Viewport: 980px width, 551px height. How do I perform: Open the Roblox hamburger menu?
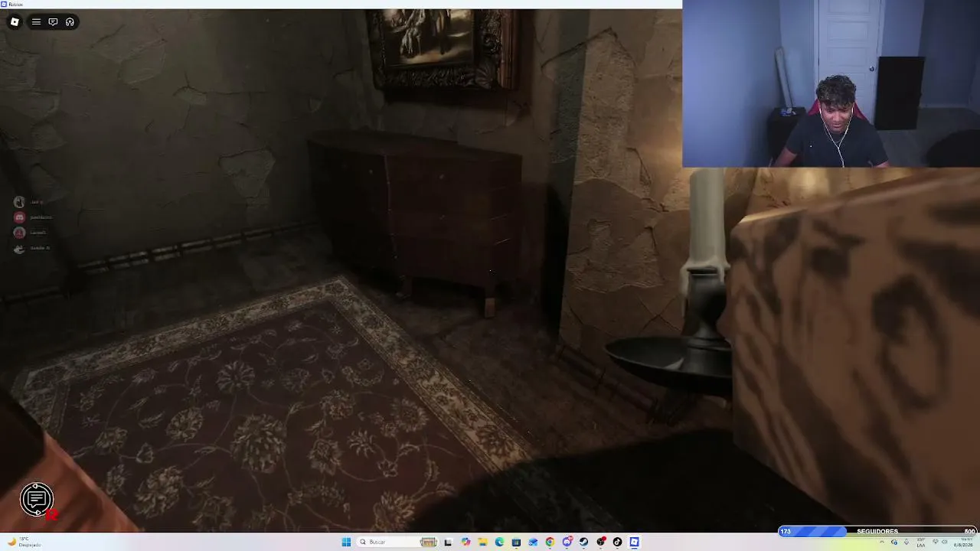point(36,21)
